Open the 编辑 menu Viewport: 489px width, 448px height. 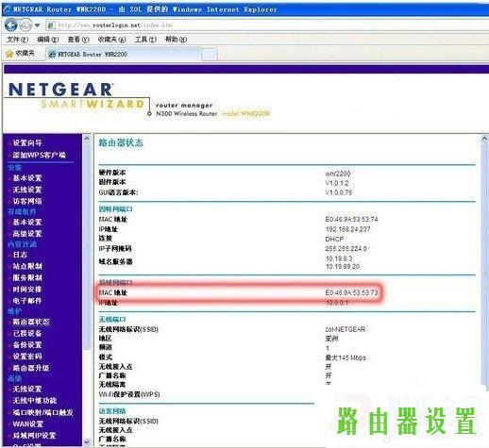[47, 40]
